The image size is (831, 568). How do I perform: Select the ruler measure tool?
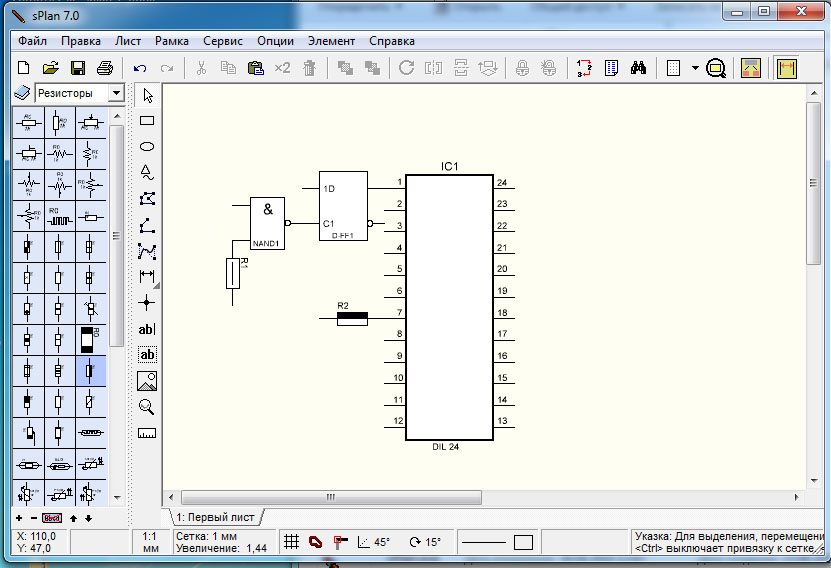147,433
